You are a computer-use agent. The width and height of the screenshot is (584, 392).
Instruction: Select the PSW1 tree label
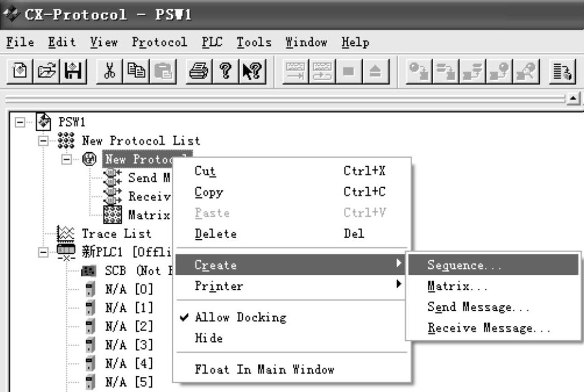click(71, 122)
